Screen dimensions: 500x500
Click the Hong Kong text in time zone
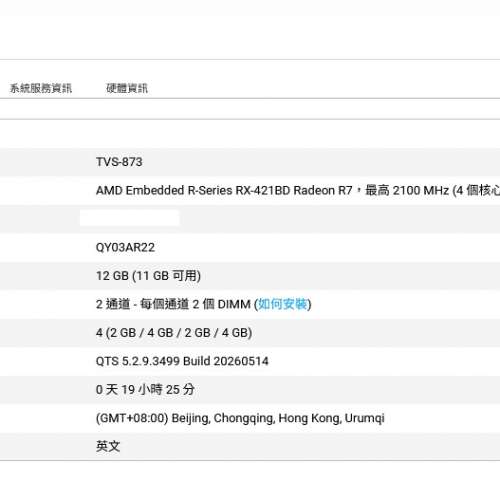point(310,418)
